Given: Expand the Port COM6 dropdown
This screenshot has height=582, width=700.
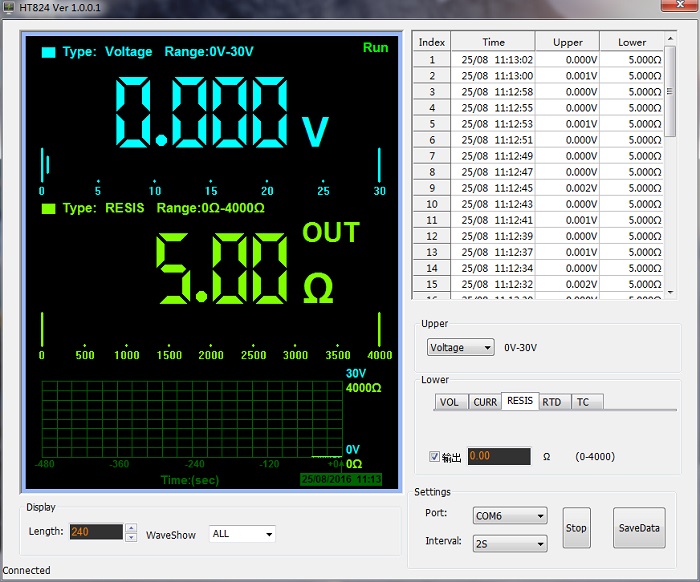Looking at the screenshot, I should tap(510, 516).
